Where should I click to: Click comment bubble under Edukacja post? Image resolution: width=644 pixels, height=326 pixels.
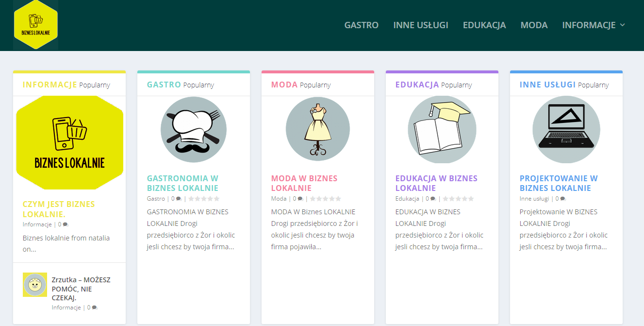(x=433, y=199)
